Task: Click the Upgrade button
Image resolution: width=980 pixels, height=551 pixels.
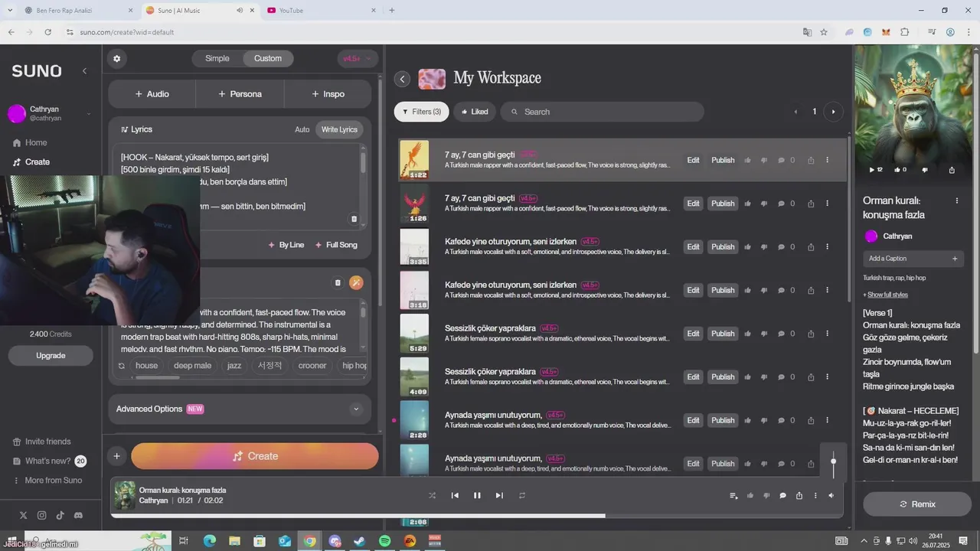Action: pyautogui.click(x=51, y=356)
